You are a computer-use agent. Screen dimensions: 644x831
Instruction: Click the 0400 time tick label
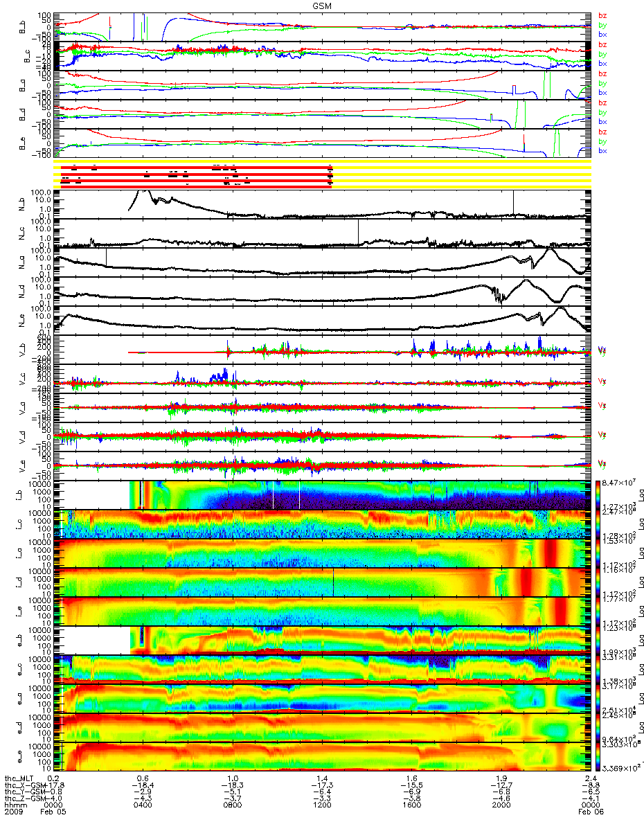tap(144, 806)
